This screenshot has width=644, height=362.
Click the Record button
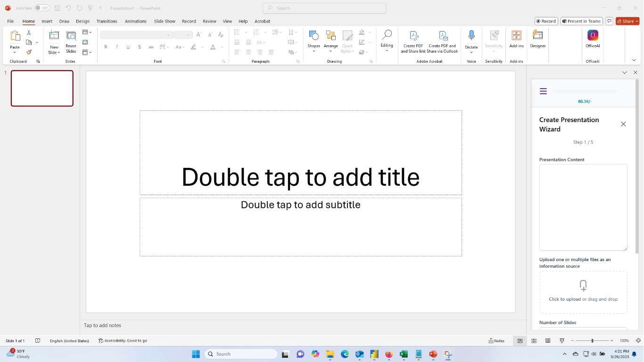[x=546, y=21]
